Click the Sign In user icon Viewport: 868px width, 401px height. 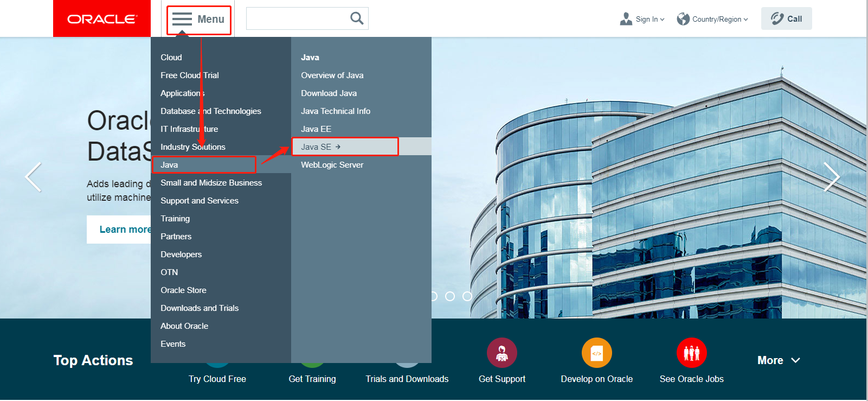click(x=626, y=19)
